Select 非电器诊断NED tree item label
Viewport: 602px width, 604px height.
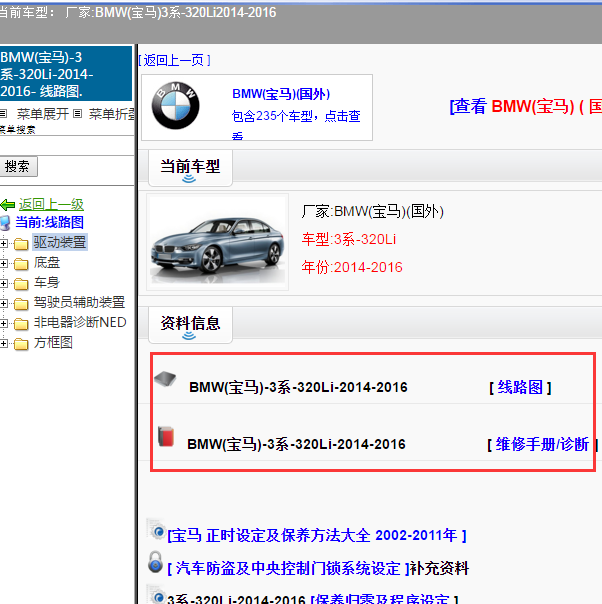pos(80,322)
